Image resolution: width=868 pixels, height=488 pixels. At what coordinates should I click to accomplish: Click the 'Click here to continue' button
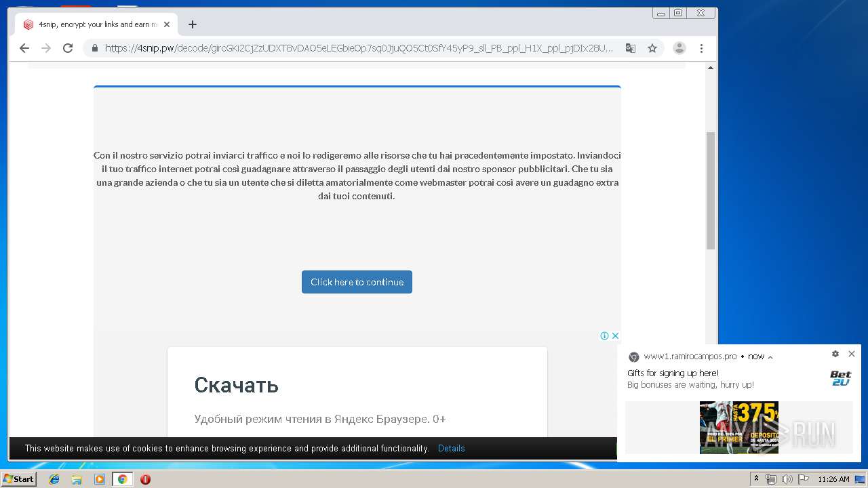[357, 282]
